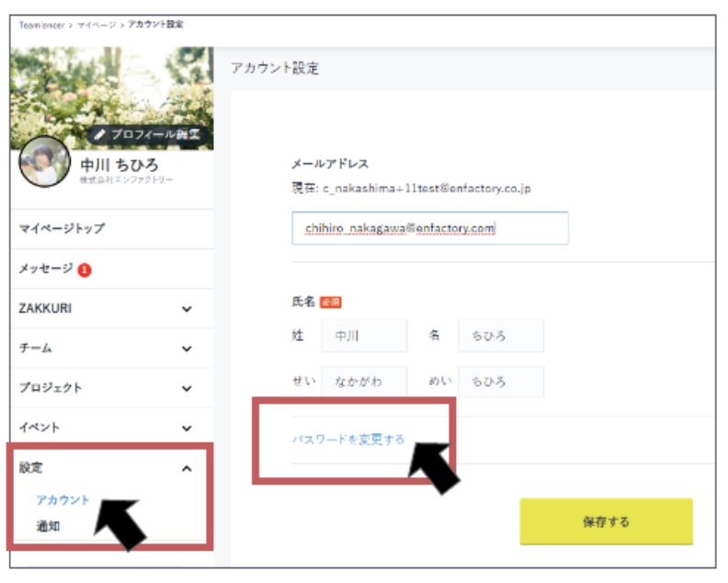Open メッセージ in sidebar
Viewport: 728px width, 583px height.
[46, 269]
